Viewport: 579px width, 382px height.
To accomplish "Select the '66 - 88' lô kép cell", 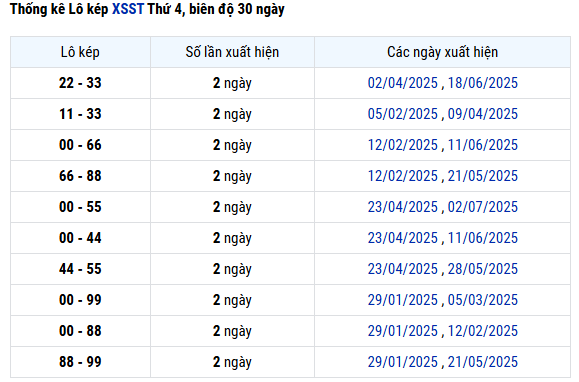I will pos(80,176).
